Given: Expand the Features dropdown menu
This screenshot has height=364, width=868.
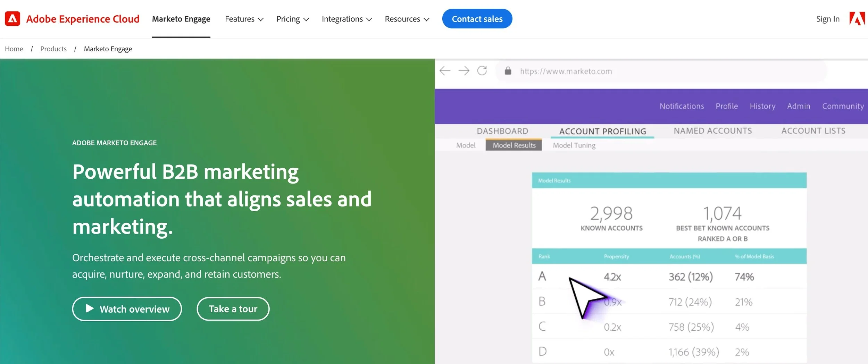Looking at the screenshot, I should click(244, 19).
